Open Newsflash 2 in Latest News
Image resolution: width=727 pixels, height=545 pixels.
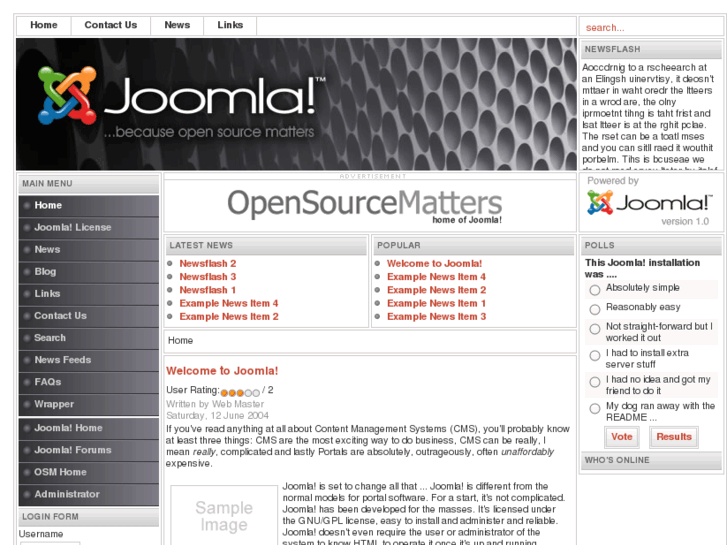tap(208, 263)
